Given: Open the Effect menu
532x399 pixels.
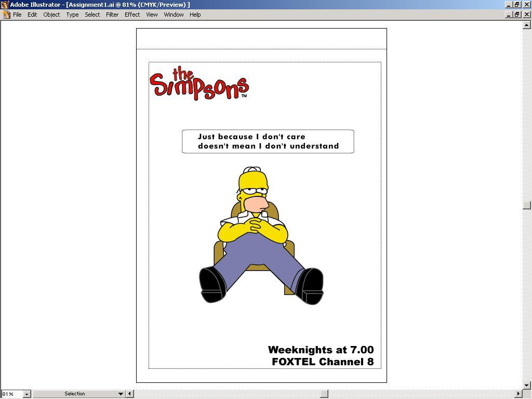Looking at the screenshot, I should point(132,15).
